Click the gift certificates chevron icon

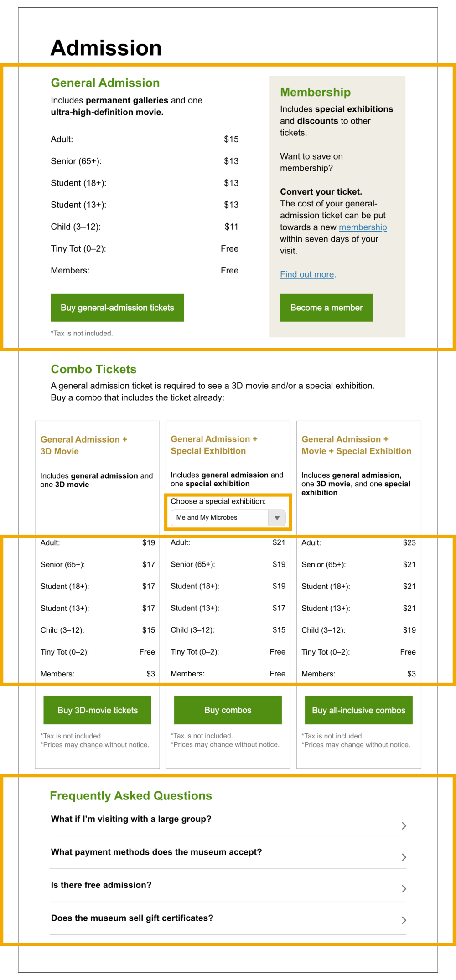tap(404, 920)
